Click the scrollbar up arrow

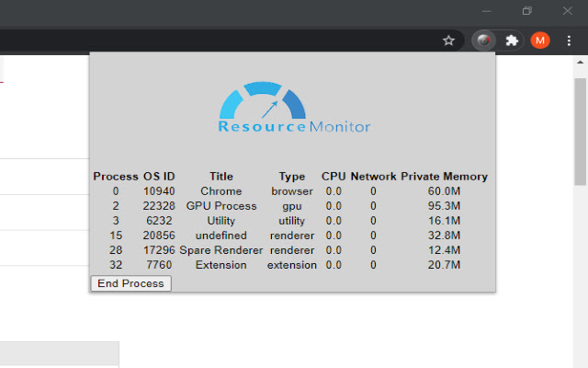(580, 62)
